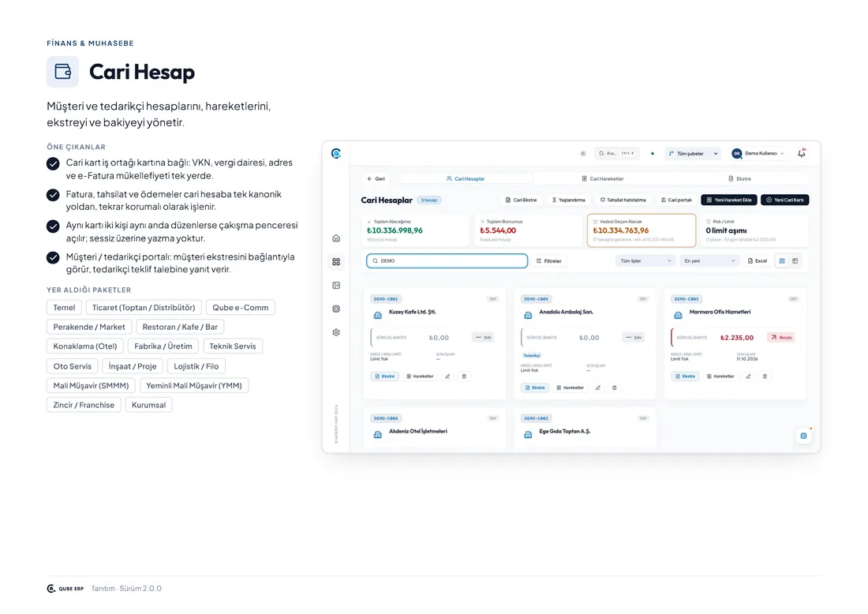Open the Yaşlandırma report
This screenshot has width=868, height=614.
[568, 200]
